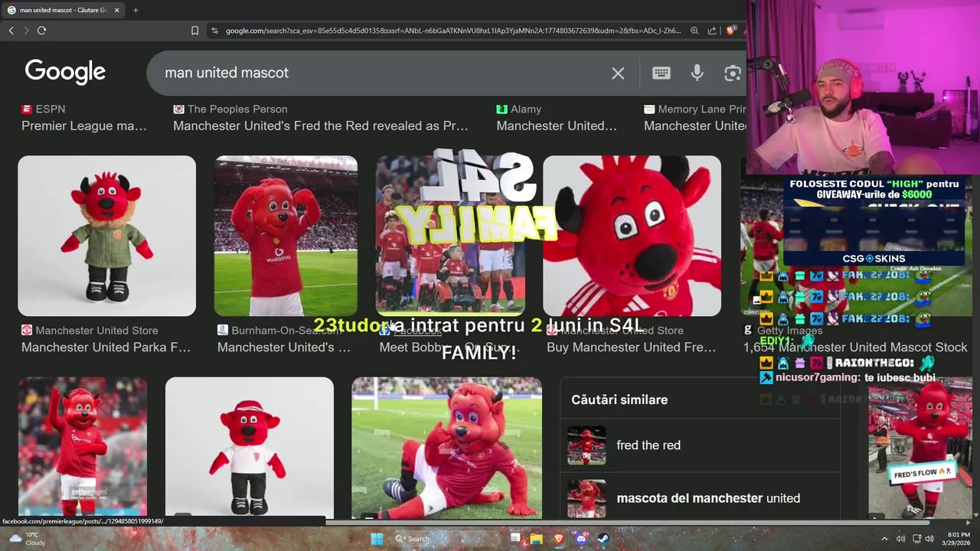Open 'Manchester United's ...' Burnham-On-Sea result link
The width and height of the screenshot is (980, 551).
[283, 347]
